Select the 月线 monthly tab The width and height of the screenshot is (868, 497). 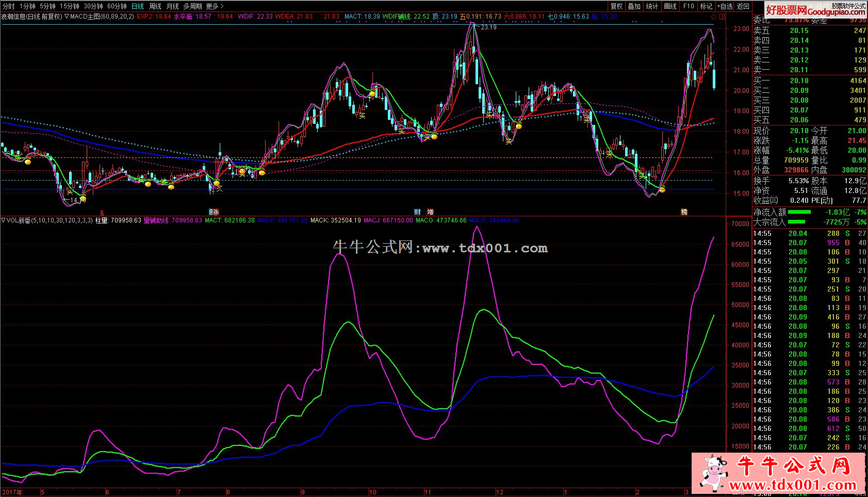173,6
